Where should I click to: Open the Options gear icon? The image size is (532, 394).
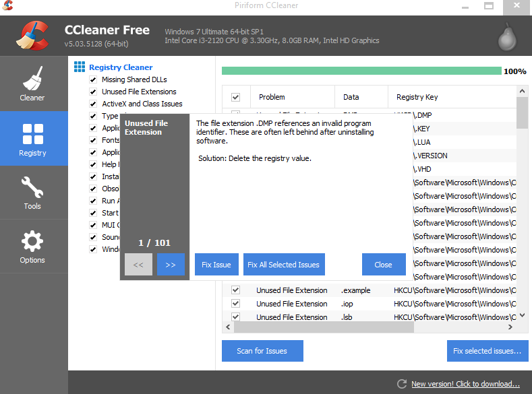[32, 241]
